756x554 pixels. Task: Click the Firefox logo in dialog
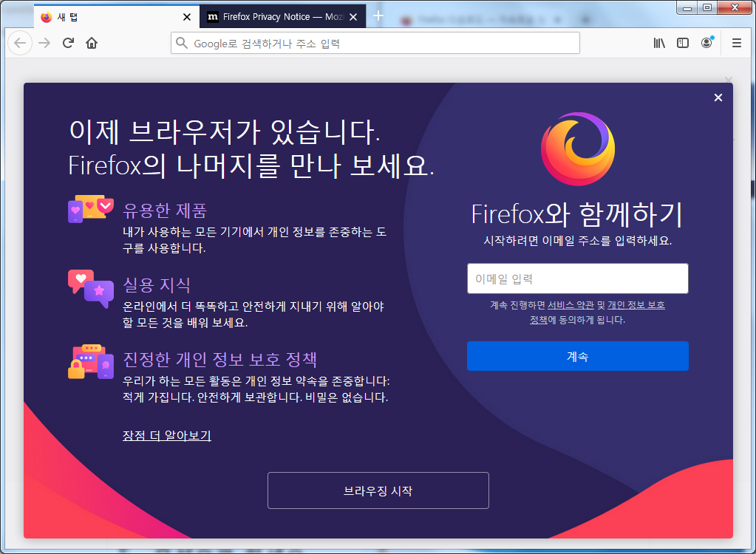pos(578,149)
